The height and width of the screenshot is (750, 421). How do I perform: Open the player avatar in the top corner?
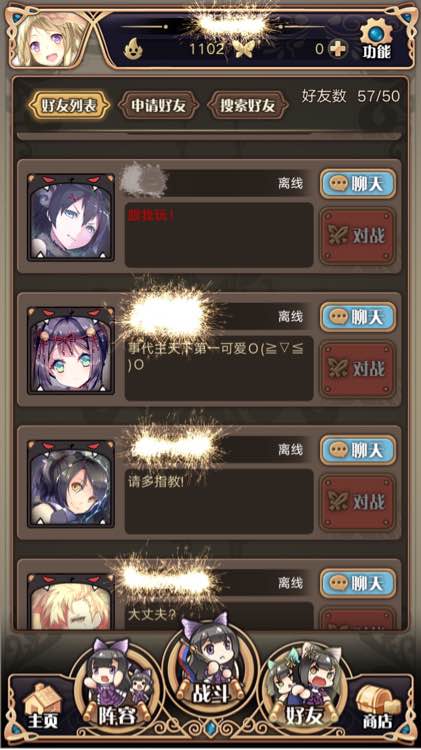tap(50, 39)
